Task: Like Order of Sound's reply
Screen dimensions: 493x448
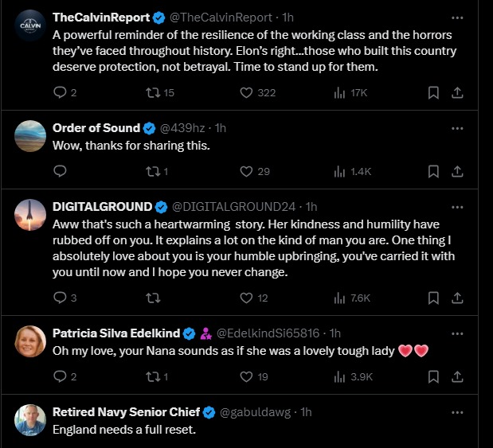Action: click(246, 171)
